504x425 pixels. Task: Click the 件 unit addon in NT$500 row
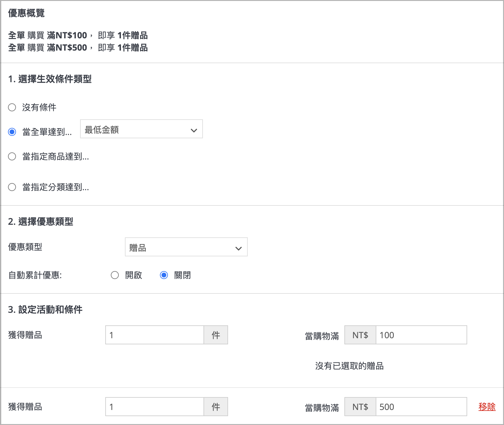click(216, 407)
